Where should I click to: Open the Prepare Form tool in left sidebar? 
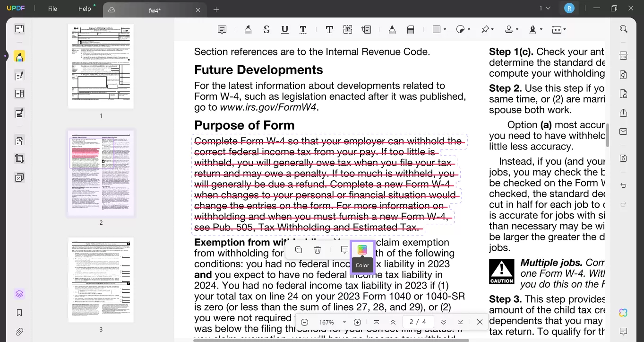[19, 94]
